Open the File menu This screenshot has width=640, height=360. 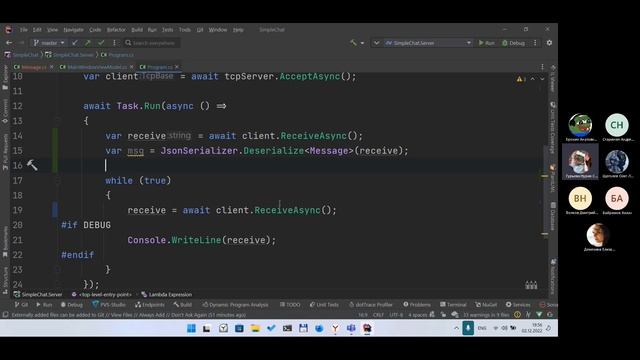(24, 30)
